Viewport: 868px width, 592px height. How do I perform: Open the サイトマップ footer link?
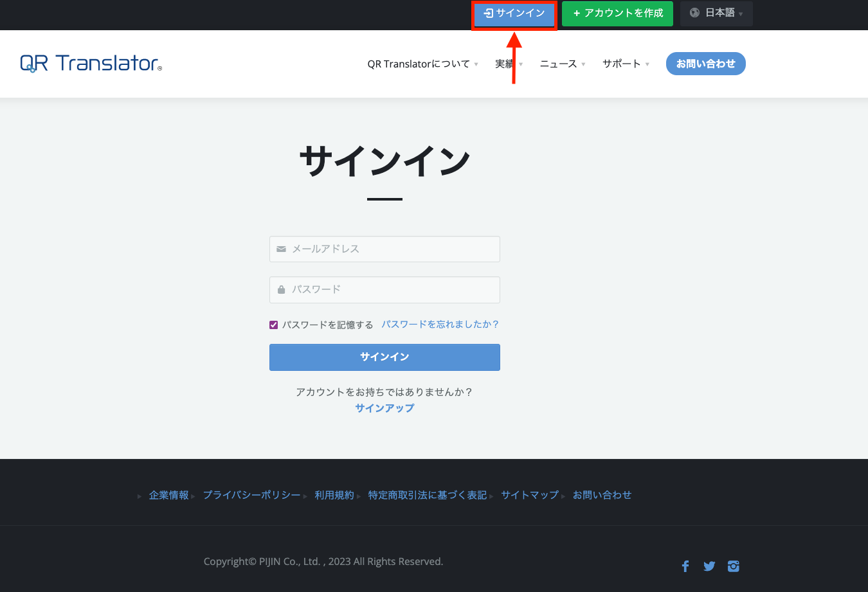(x=530, y=495)
